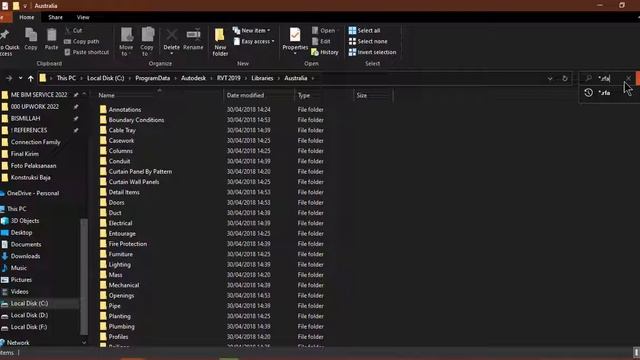Click Invert selection

[x=372, y=52]
